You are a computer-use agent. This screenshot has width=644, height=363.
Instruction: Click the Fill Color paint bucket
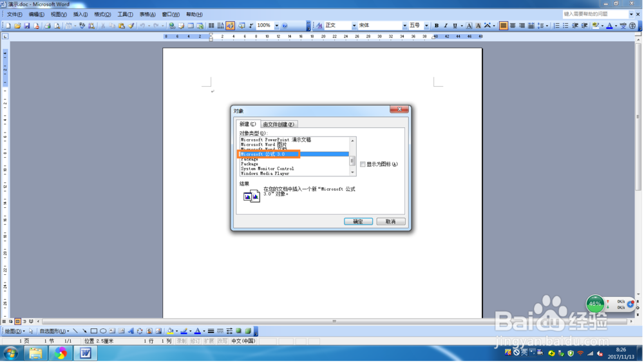click(170, 331)
